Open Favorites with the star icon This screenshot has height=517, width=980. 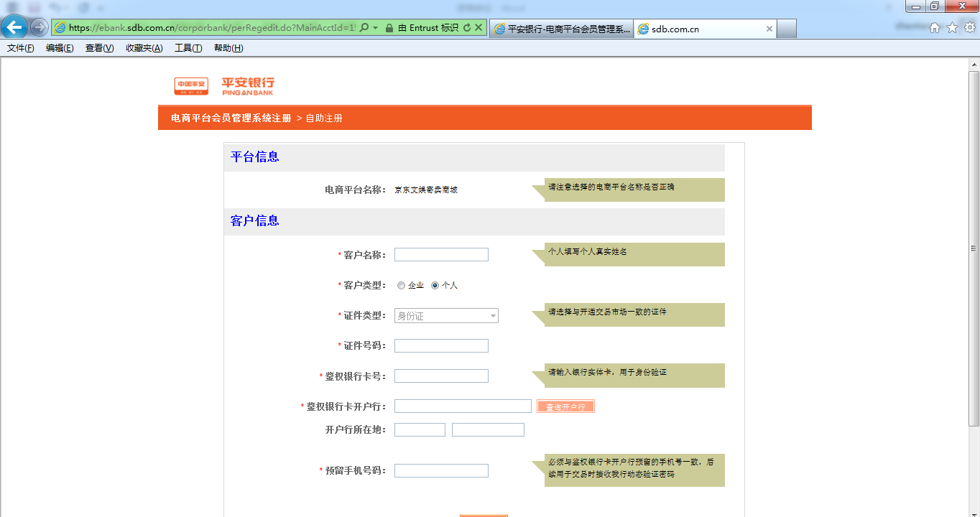pyautogui.click(x=952, y=28)
